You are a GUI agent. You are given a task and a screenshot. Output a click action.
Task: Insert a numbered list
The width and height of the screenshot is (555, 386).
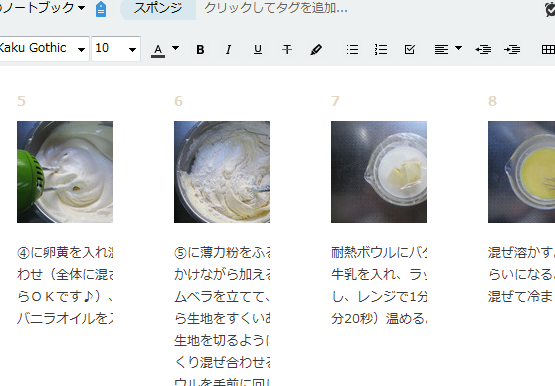coord(381,50)
